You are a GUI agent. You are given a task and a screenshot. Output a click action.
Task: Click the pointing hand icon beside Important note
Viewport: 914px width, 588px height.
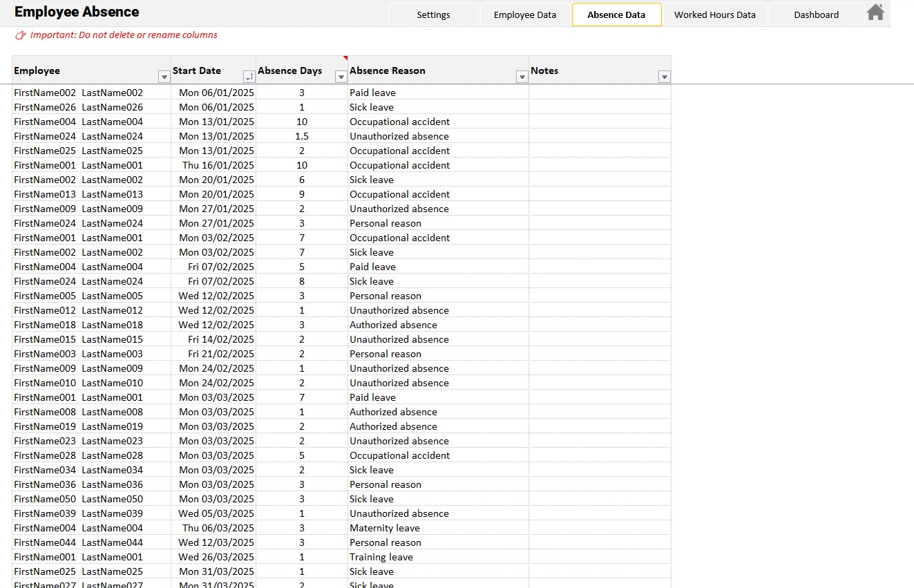click(21, 35)
